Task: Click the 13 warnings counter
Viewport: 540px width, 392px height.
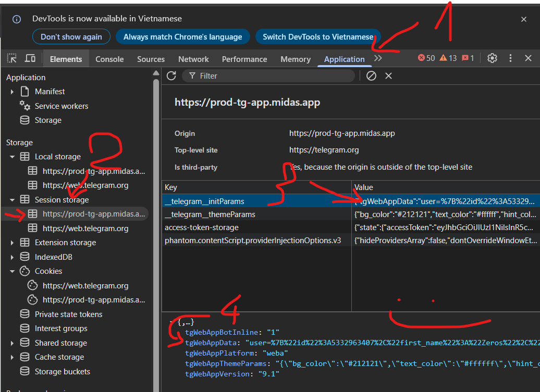Action: (448, 58)
